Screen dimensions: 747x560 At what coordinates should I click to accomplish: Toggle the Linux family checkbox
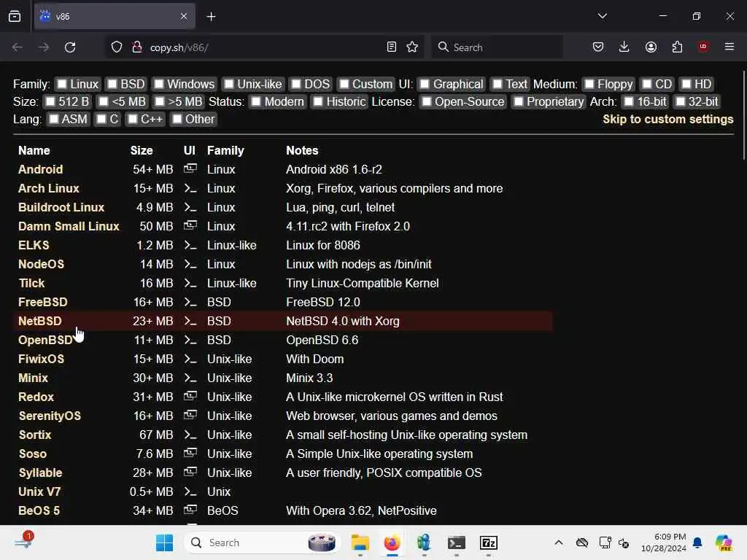click(62, 84)
